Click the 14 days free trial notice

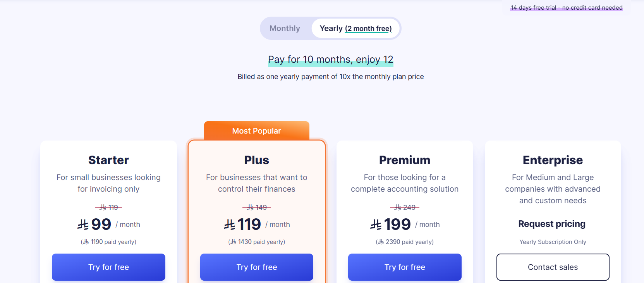566,8
